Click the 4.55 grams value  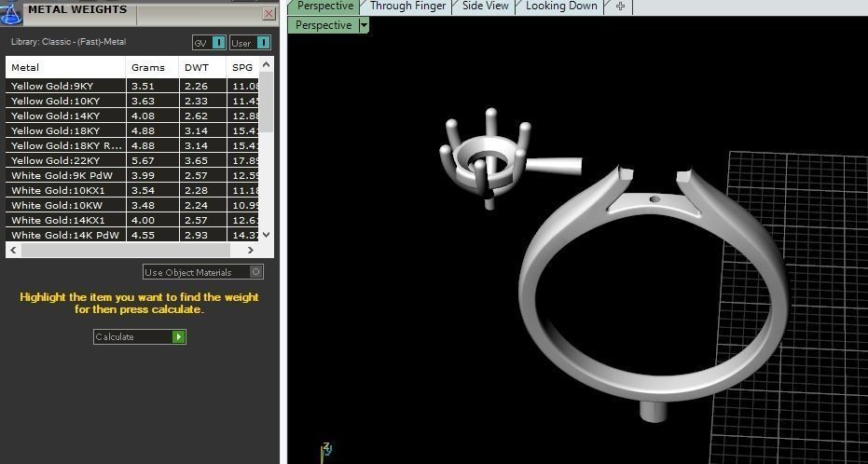143,236
